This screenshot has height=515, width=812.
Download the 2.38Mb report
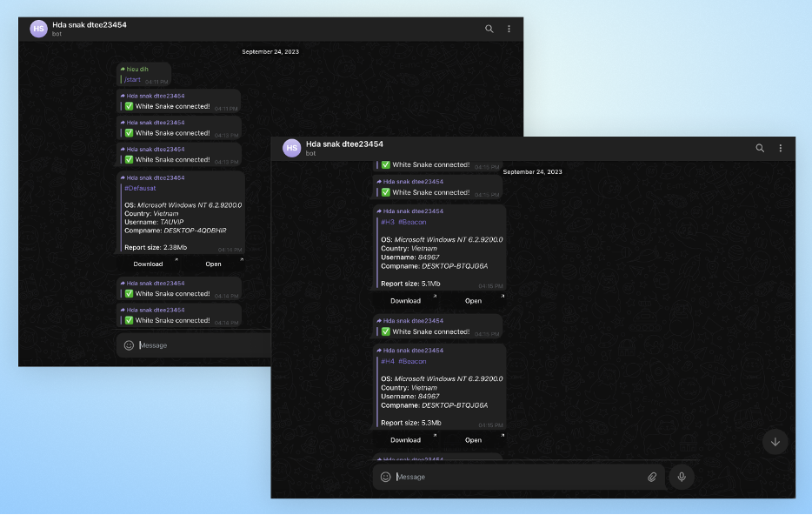click(148, 264)
